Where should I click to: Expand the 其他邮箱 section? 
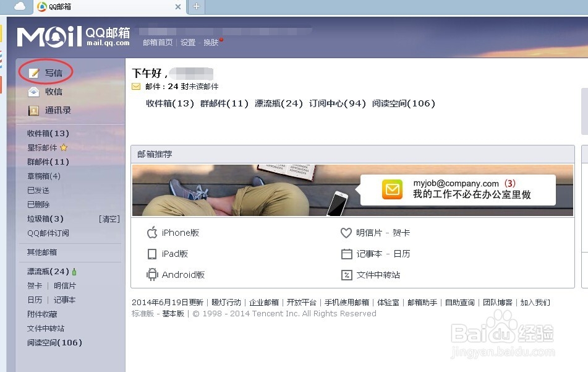pyautogui.click(x=43, y=252)
